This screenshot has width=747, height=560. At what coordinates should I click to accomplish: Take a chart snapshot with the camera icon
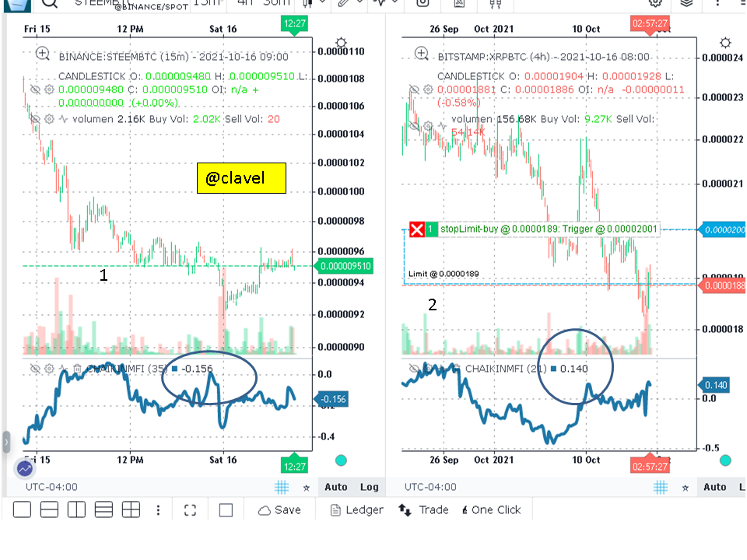[x=423, y=3]
